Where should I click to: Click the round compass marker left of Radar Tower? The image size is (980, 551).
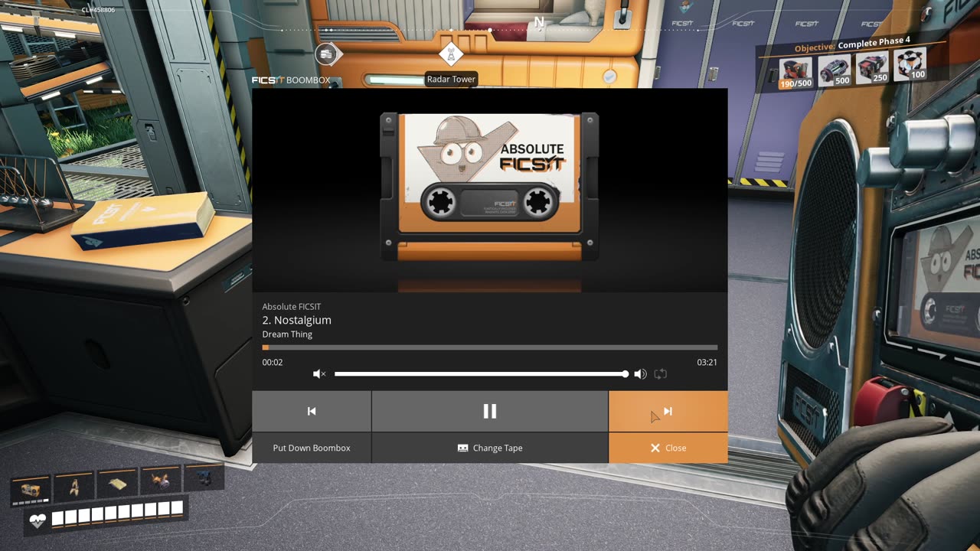click(326, 54)
